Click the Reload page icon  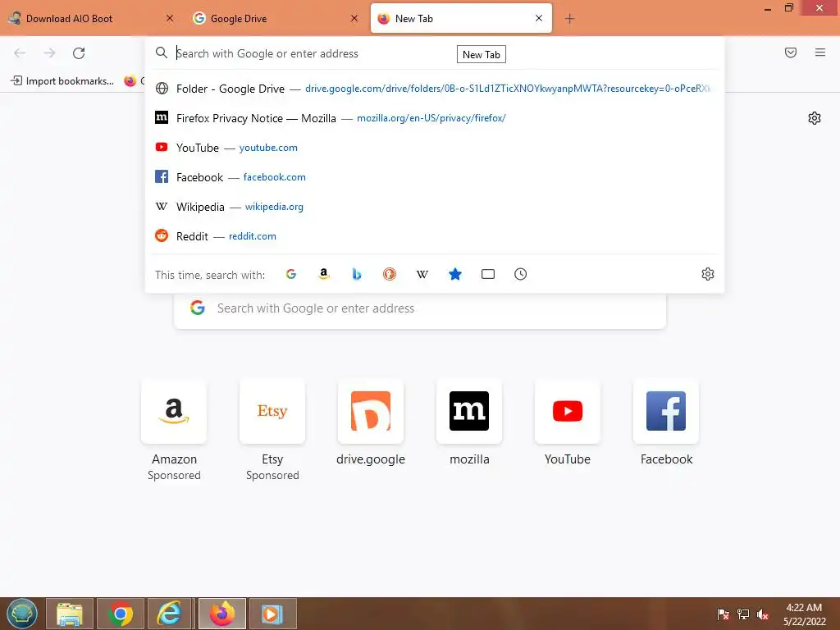[x=79, y=53]
